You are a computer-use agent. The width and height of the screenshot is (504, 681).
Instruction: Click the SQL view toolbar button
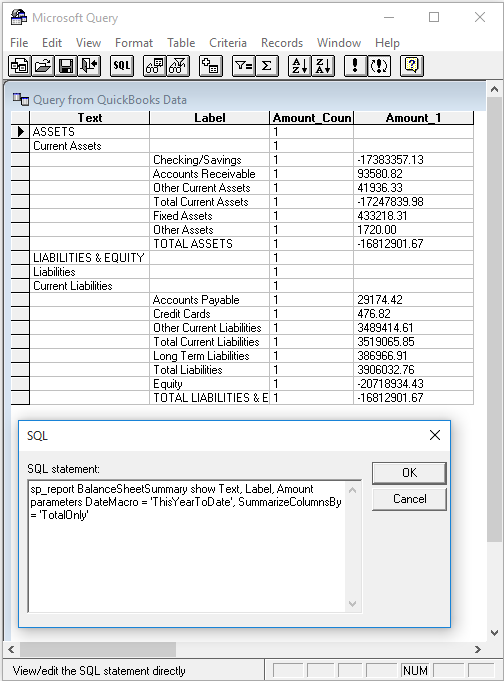pos(122,66)
